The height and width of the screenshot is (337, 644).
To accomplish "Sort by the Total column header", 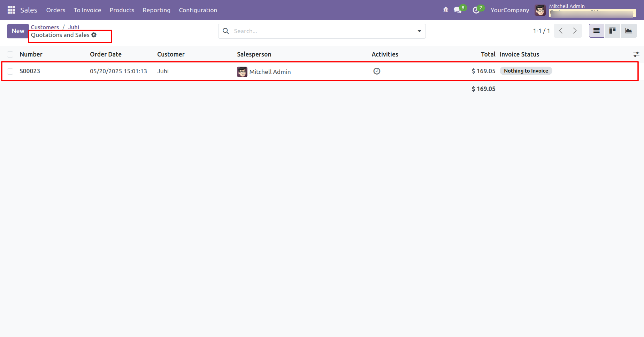I will [x=488, y=54].
